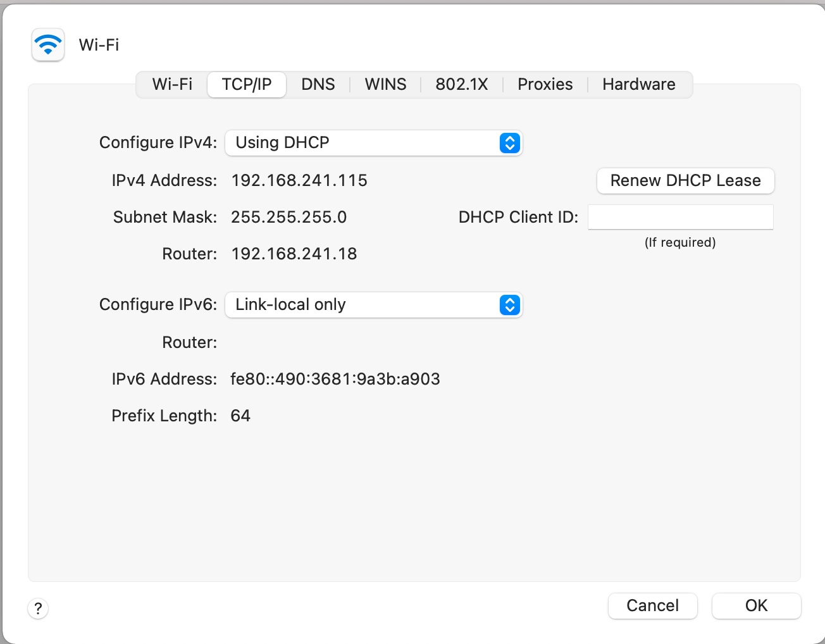Image resolution: width=825 pixels, height=644 pixels.
Task: Open the Proxies tab
Action: [x=545, y=85]
